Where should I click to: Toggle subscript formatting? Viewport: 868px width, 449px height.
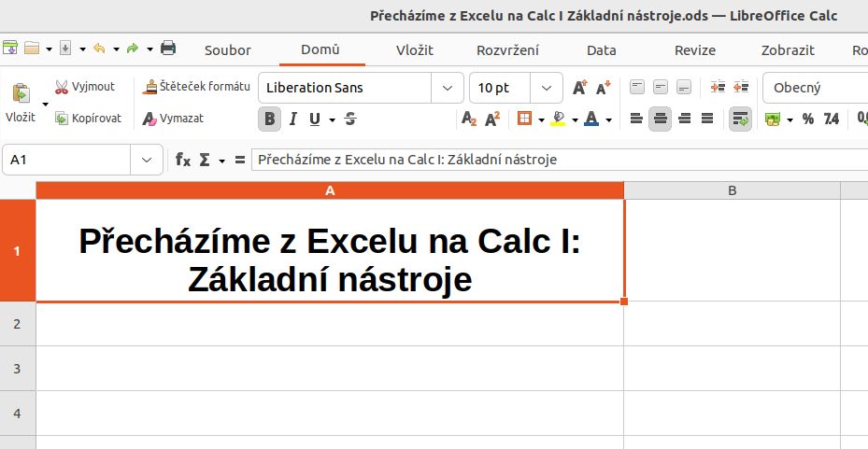pyautogui.click(x=469, y=119)
